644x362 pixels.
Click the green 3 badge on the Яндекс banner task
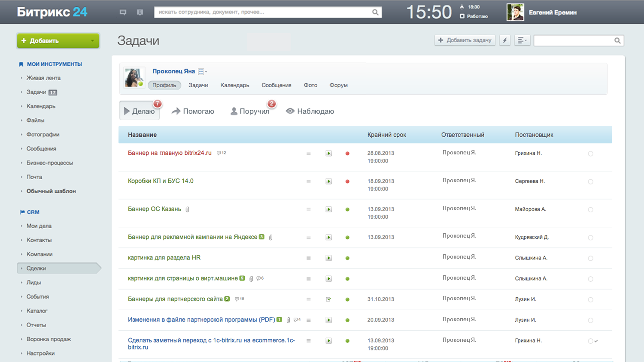(261, 237)
